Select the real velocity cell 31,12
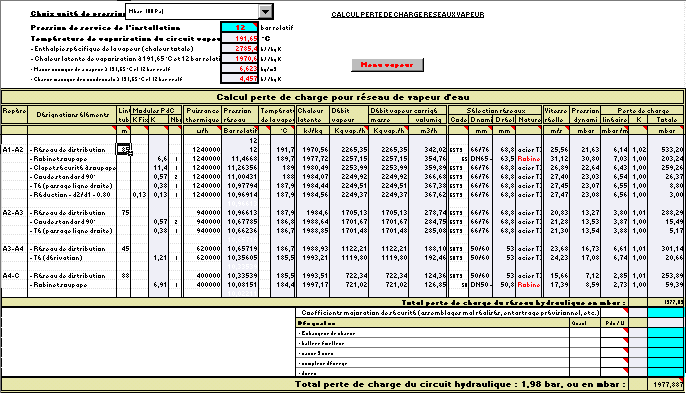The image size is (686, 393). [556, 159]
